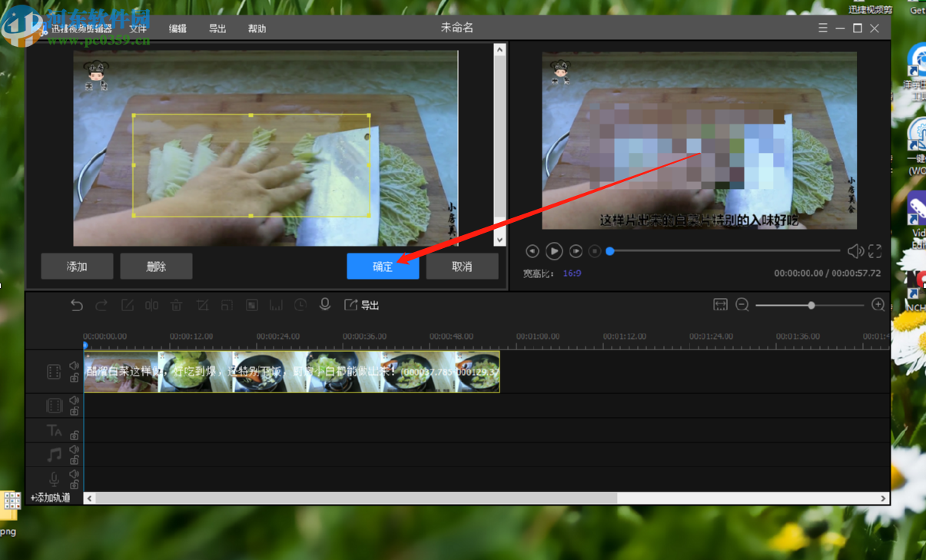Lock the voiceover track
This screenshot has height=560, width=926.
click(75, 485)
